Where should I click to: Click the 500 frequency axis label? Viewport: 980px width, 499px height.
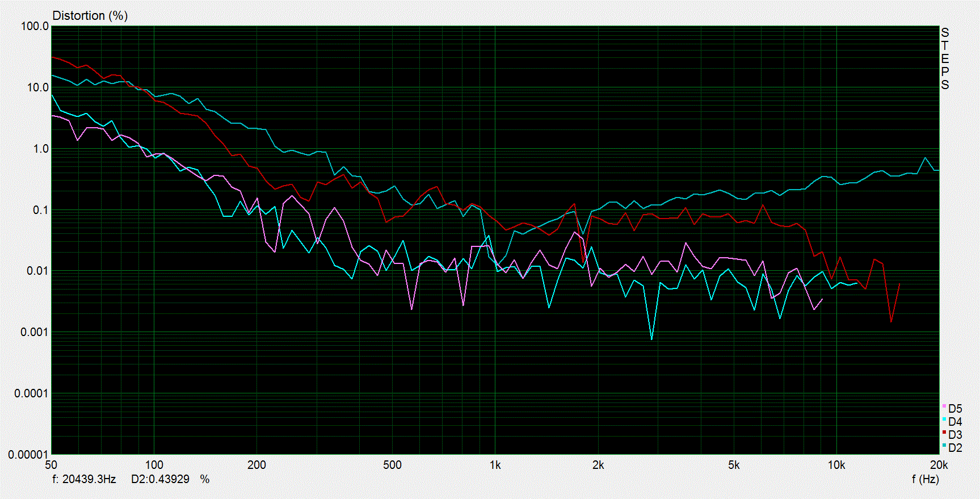tap(392, 465)
